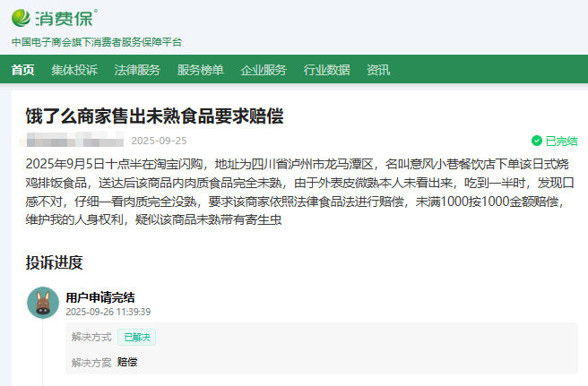Click the 2025-09-26 11:39:39 timestamp

pyautogui.click(x=108, y=312)
